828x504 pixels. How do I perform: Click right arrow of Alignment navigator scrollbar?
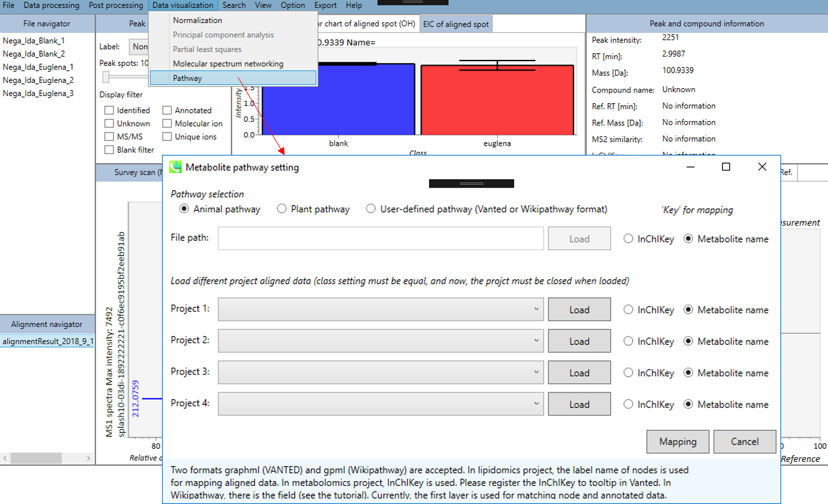click(x=89, y=458)
